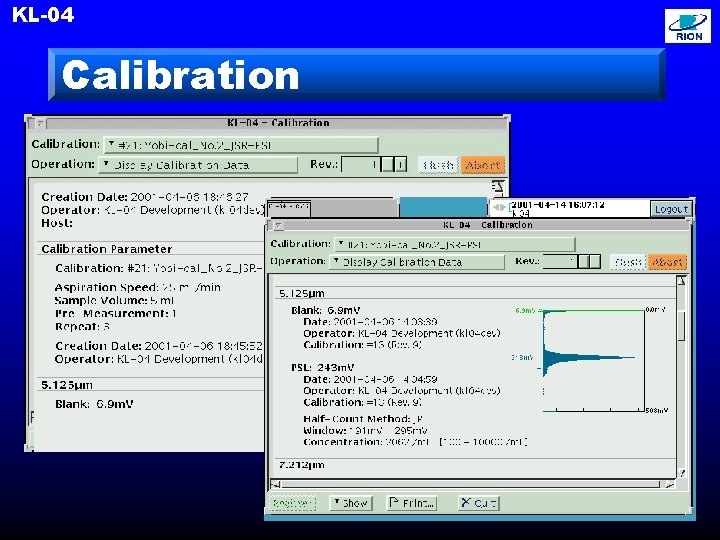
Task: Click the 508mV graph axis label
Action: pos(657,411)
